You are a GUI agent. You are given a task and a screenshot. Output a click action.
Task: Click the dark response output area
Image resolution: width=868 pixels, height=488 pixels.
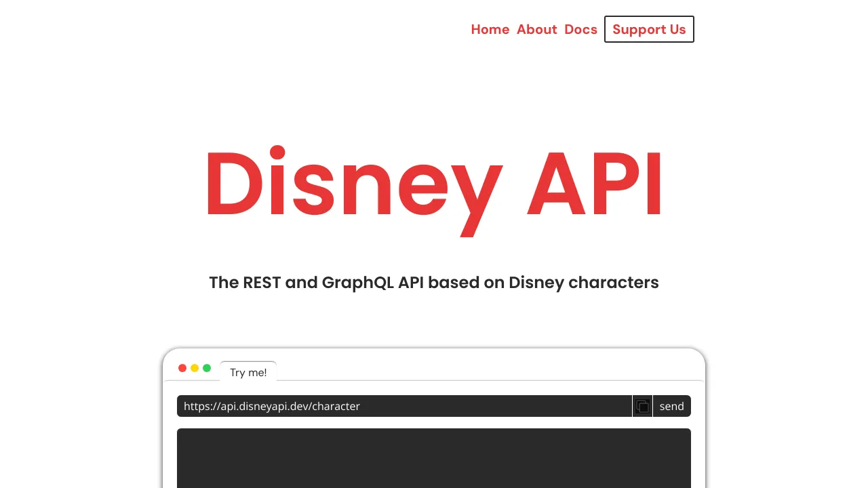coord(434,458)
